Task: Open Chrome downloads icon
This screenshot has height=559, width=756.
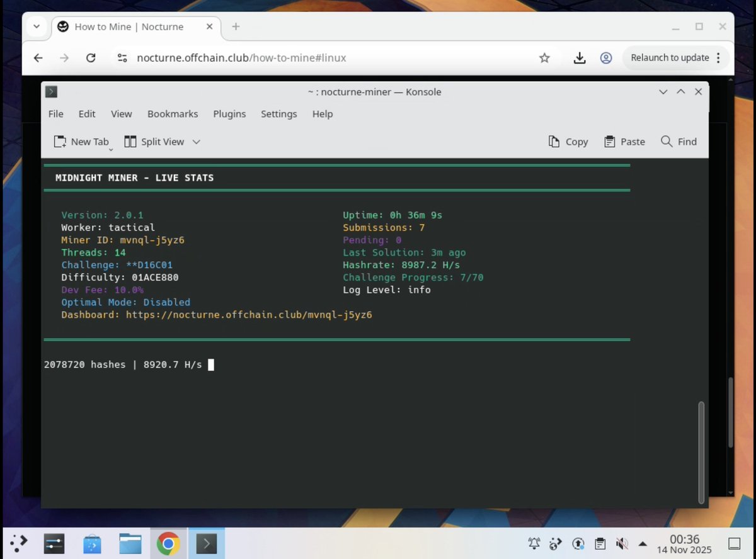Action: [580, 58]
